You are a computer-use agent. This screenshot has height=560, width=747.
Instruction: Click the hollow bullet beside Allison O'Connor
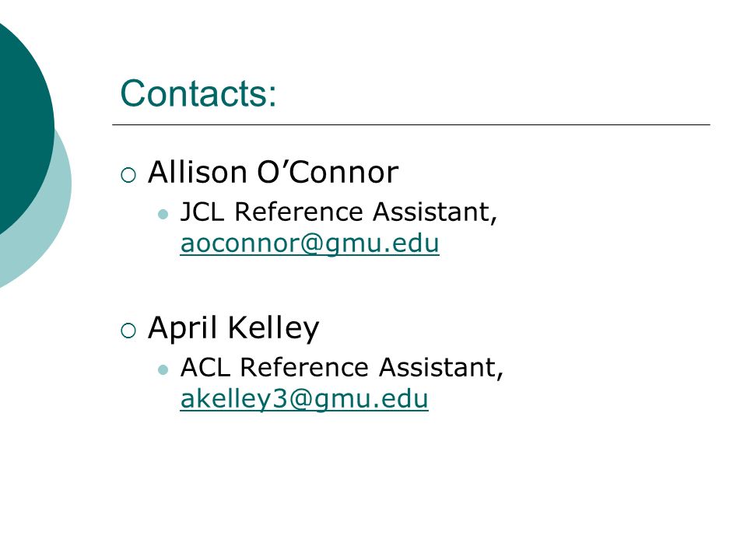coord(128,175)
